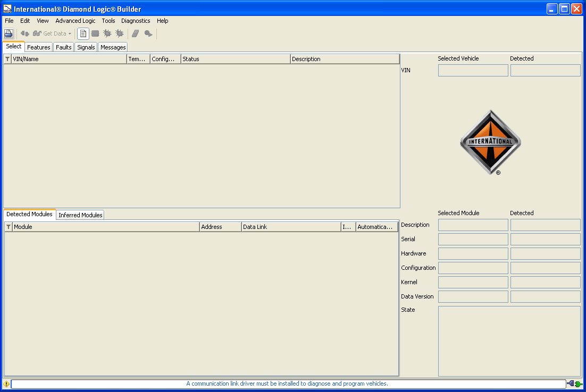The image size is (586, 392).
Task: Sort by the Module column header
Action: pyautogui.click(x=106, y=227)
